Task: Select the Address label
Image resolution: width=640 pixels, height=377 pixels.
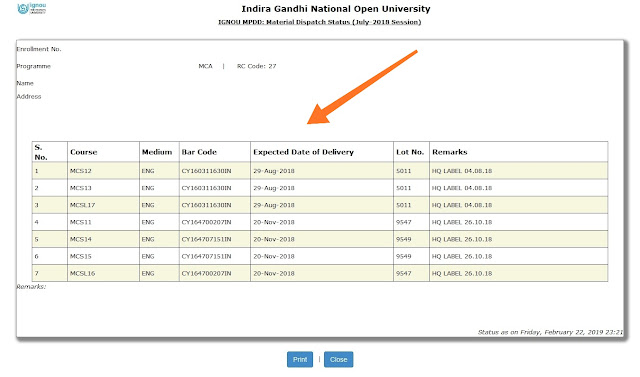Action: [29, 97]
